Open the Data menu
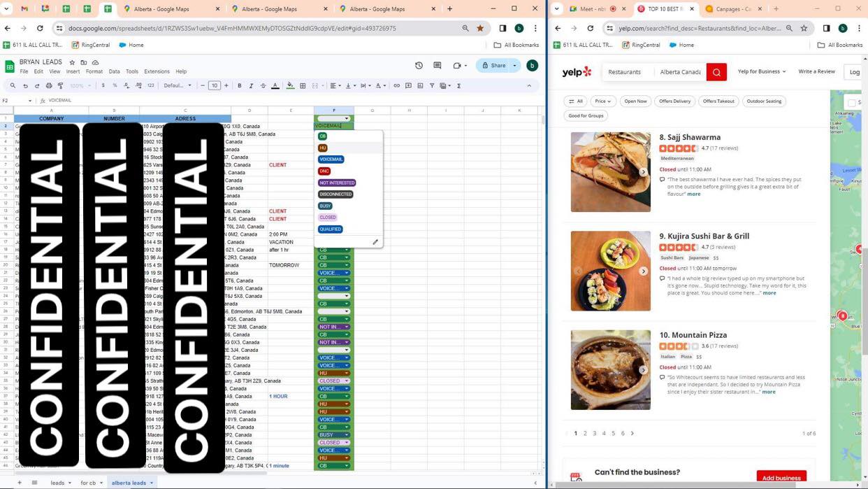The height and width of the screenshot is (489, 868). coord(114,71)
